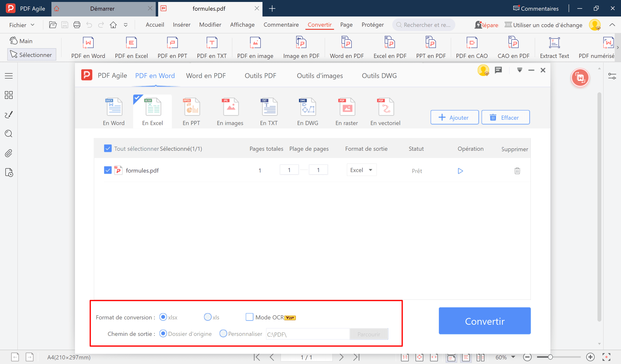Select the En PPT conversion type

click(191, 112)
